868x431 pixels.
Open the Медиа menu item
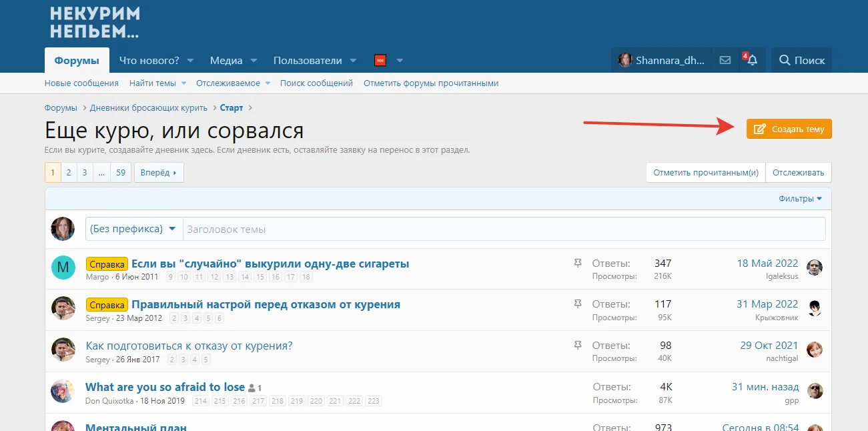pos(226,60)
